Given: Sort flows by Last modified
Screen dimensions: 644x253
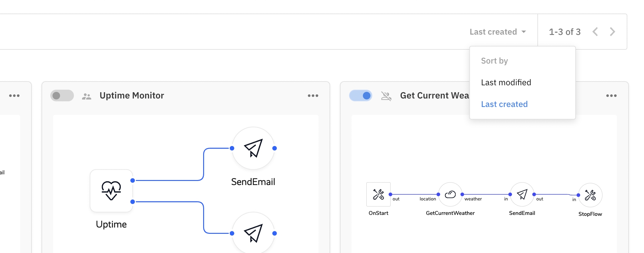Looking at the screenshot, I should pyautogui.click(x=506, y=82).
